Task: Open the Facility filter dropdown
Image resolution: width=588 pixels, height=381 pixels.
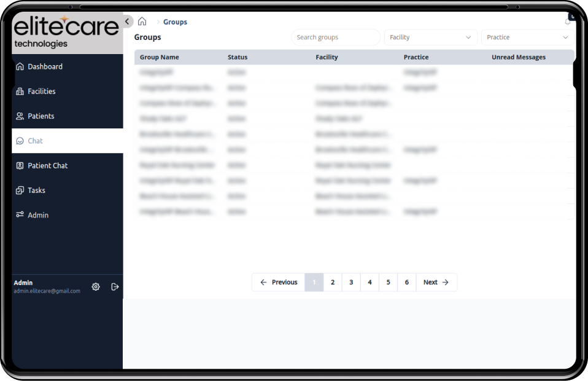Action: (430, 37)
